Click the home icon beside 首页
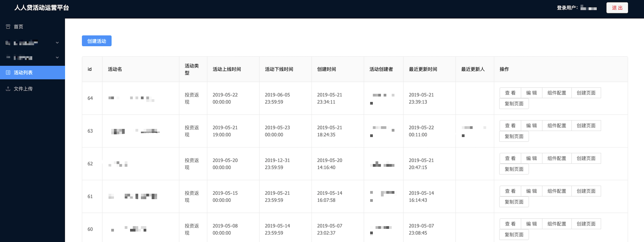644x242 pixels. [x=8, y=27]
